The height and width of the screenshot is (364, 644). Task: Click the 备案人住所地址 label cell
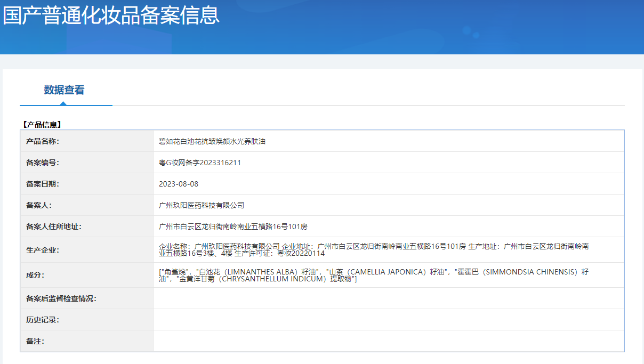(x=54, y=227)
